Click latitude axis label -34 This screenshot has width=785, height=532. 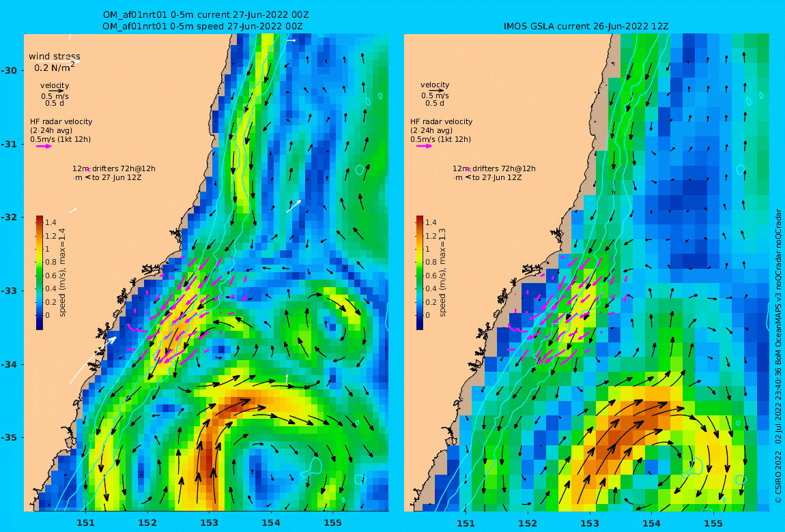pos(8,364)
